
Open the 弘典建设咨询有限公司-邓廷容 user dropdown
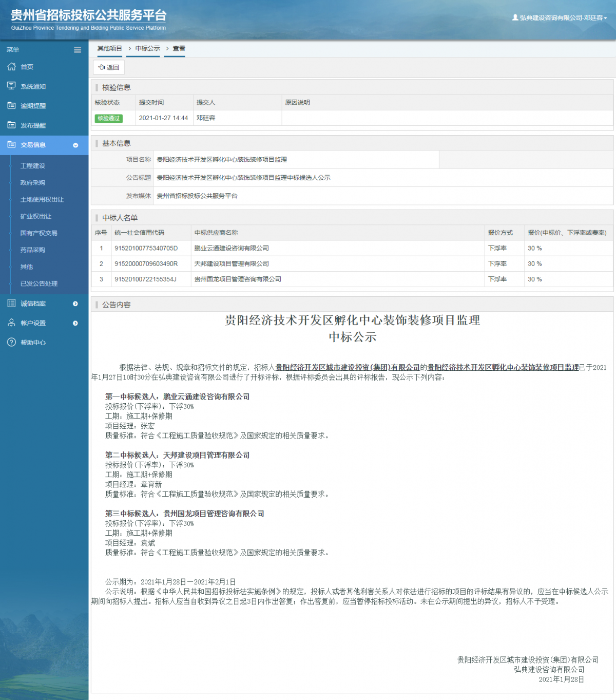[560, 17]
